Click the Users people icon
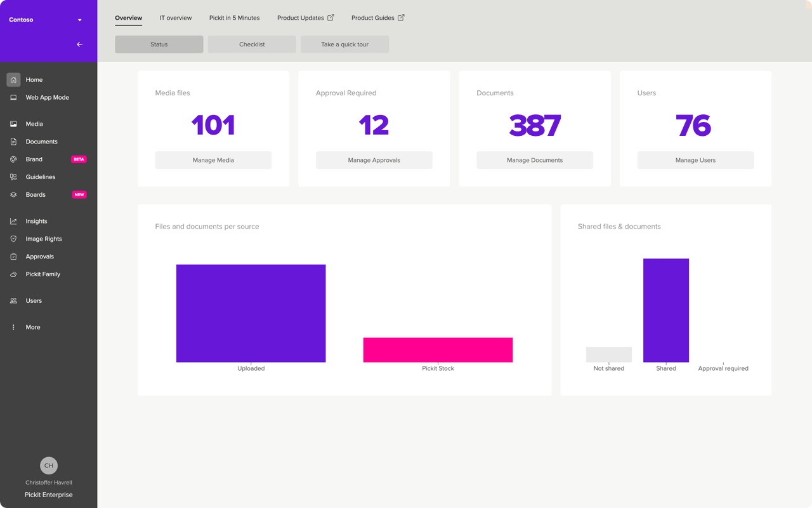Viewport: 812px width, 508px height. (x=13, y=301)
